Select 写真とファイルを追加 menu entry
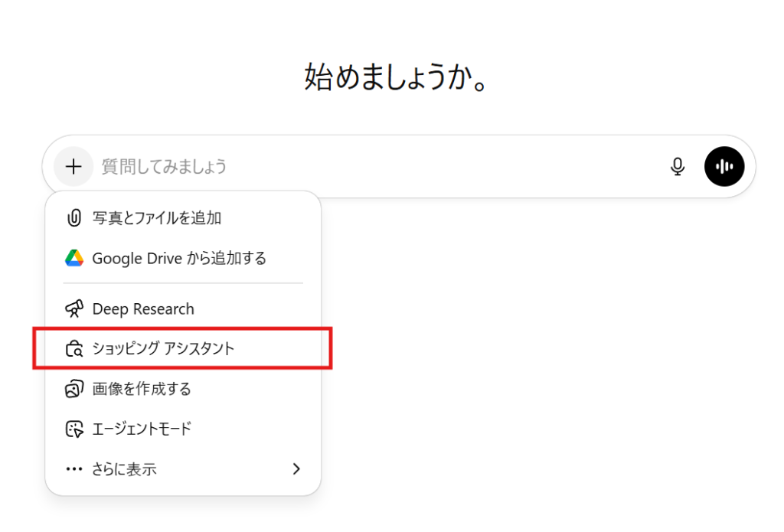This screenshot has height=532, width=784. (157, 218)
